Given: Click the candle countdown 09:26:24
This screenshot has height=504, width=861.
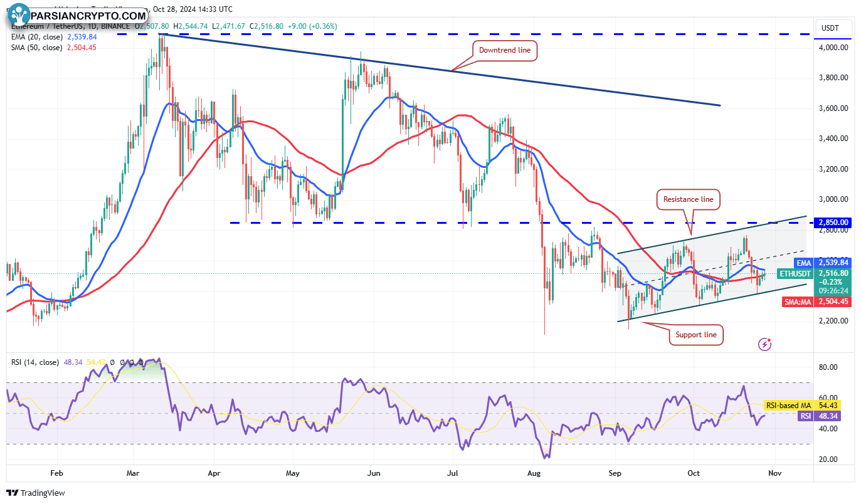Looking at the screenshot, I should click(833, 291).
